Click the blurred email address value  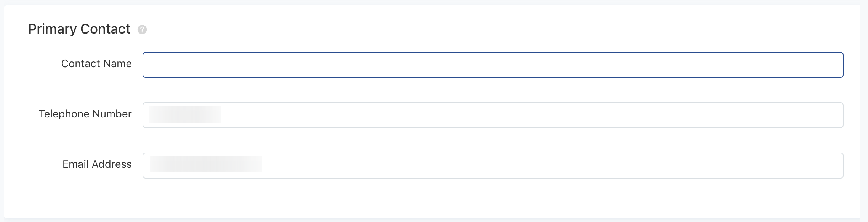point(206,164)
